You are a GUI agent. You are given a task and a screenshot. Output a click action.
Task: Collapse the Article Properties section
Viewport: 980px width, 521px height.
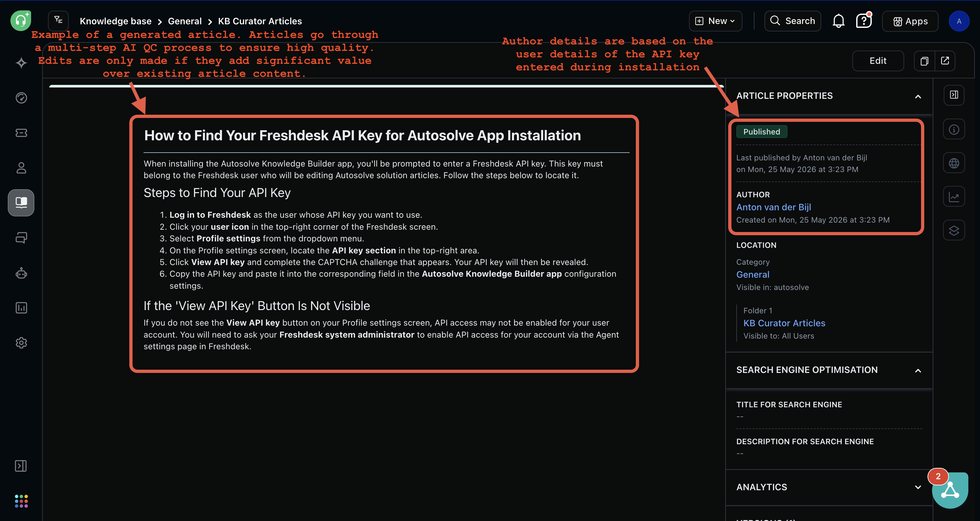[917, 97]
